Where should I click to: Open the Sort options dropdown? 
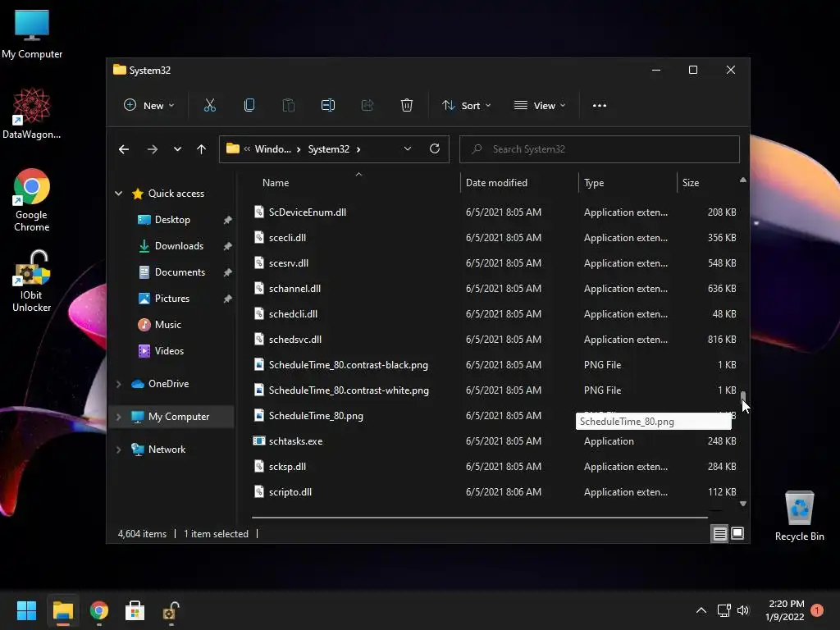466,106
